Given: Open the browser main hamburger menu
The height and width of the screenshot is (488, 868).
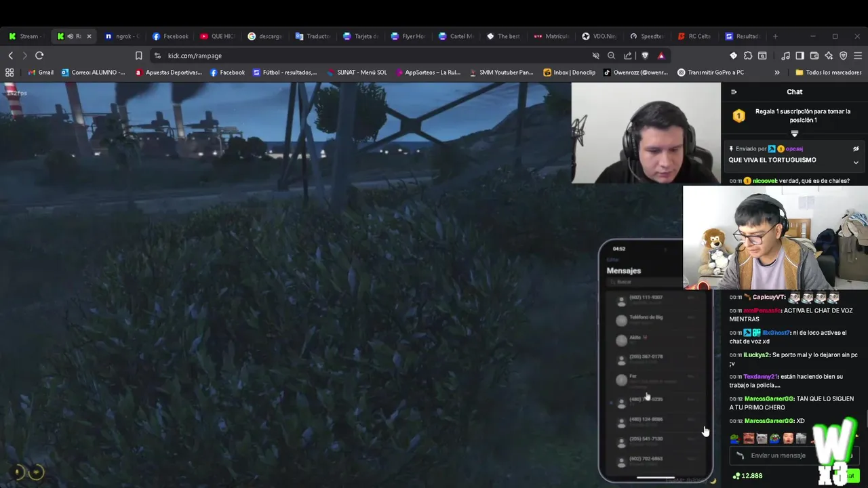Looking at the screenshot, I should coord(858,56).
